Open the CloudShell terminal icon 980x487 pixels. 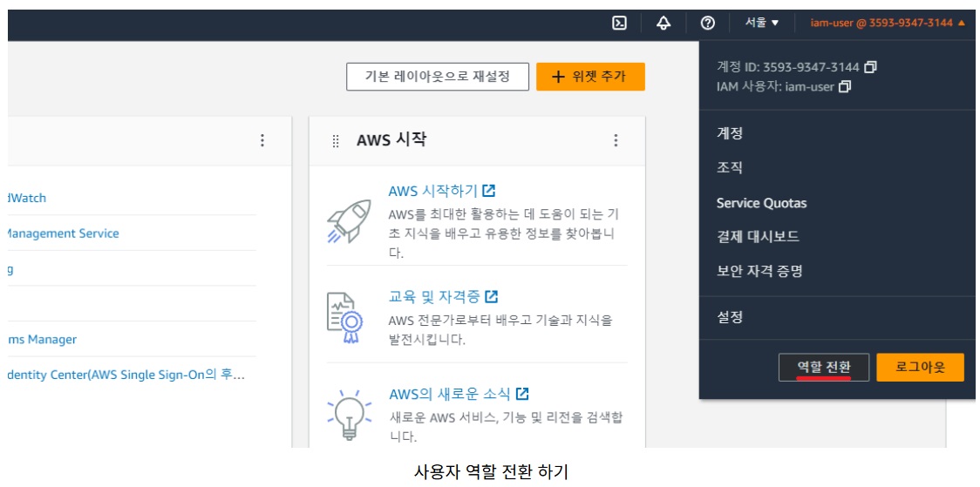click(x=619, y=24)
